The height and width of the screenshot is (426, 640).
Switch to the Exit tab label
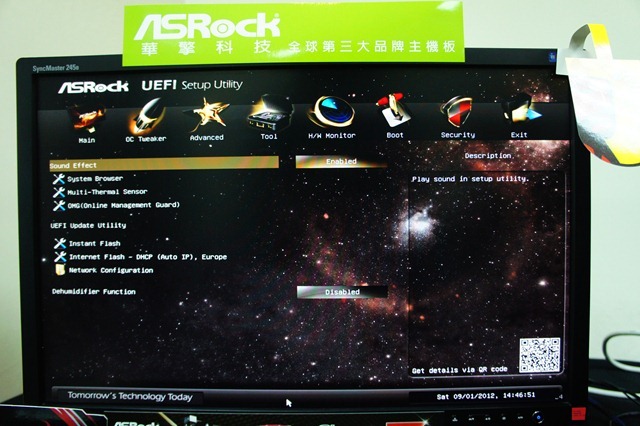[x=519, y=135]
